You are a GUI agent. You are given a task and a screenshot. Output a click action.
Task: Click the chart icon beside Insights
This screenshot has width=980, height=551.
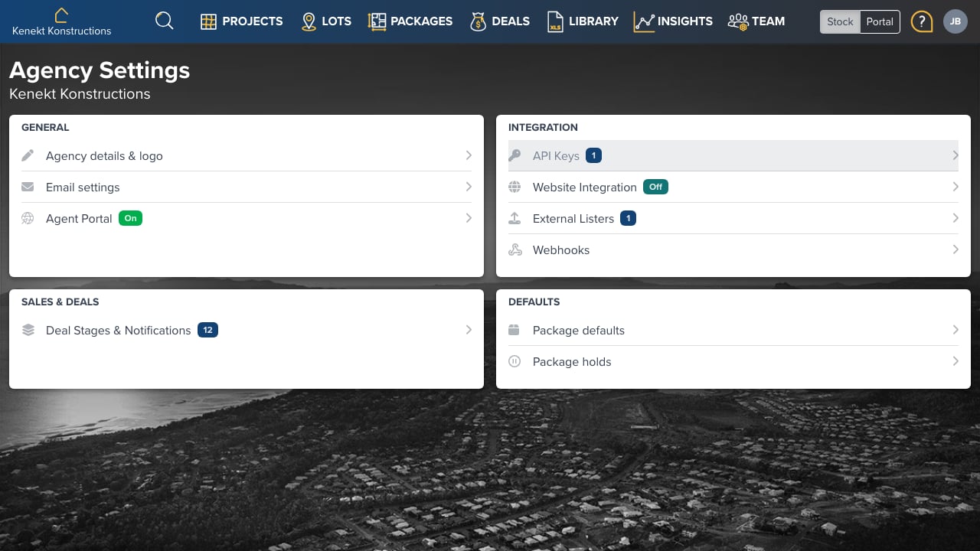[644, 21]
